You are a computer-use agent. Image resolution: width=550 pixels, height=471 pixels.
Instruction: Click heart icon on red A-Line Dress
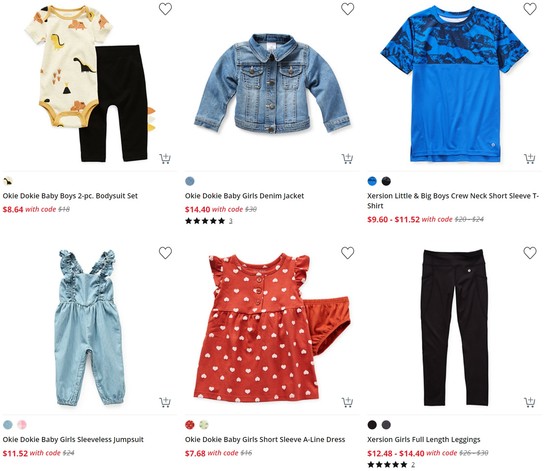348,253
